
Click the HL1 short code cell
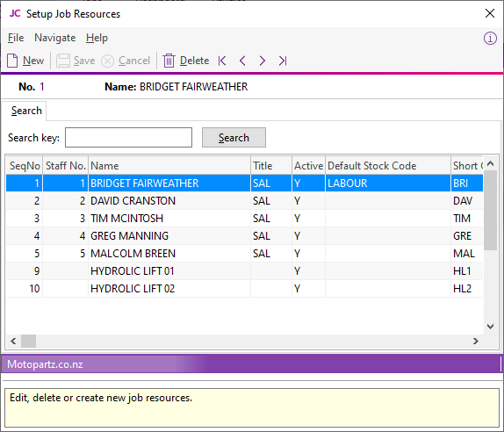(467, 271)
